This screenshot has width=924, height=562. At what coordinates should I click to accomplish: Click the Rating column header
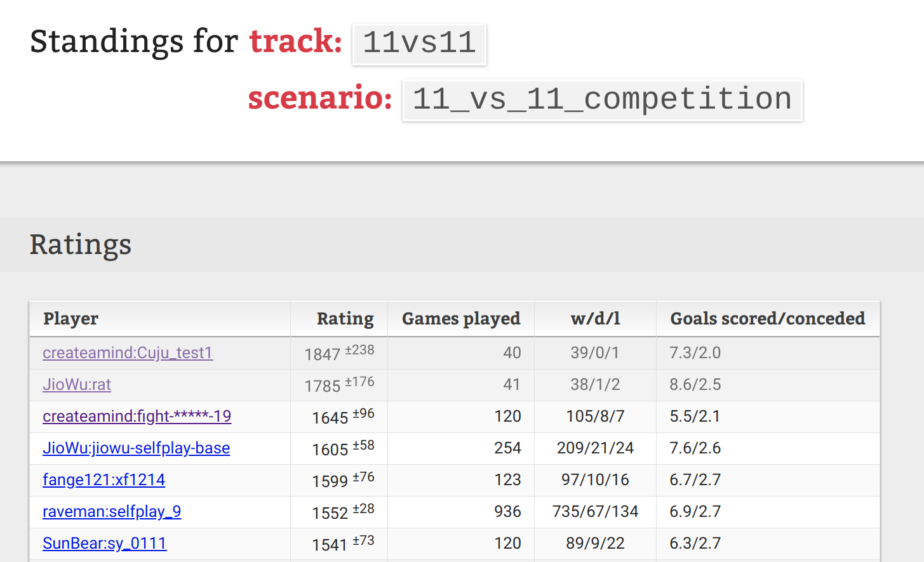(x=345, y=319)
